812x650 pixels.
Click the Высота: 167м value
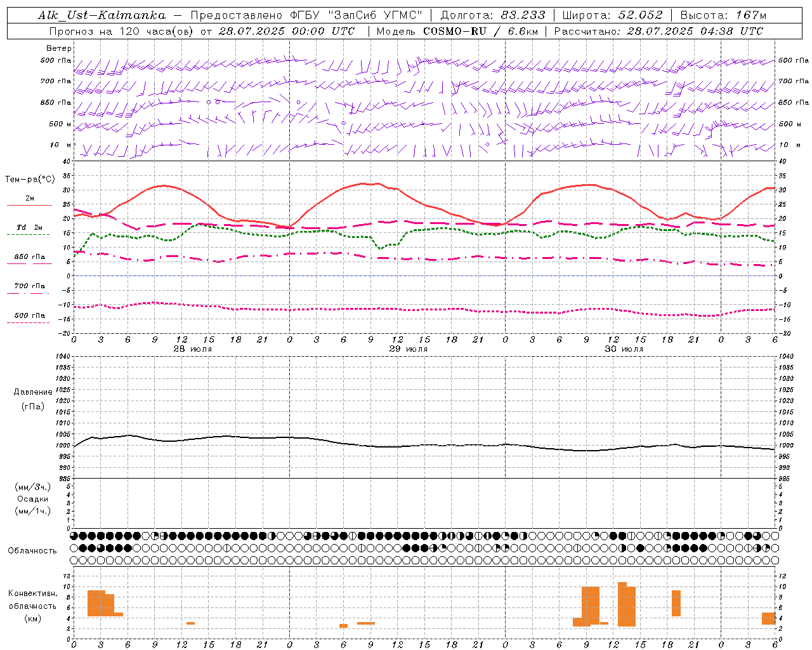point(723,15)
